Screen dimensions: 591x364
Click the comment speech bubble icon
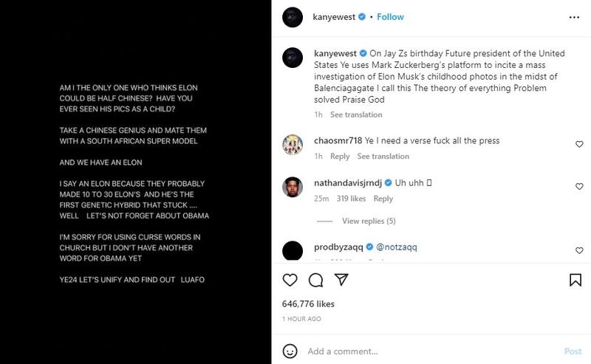tap(315, 280)
